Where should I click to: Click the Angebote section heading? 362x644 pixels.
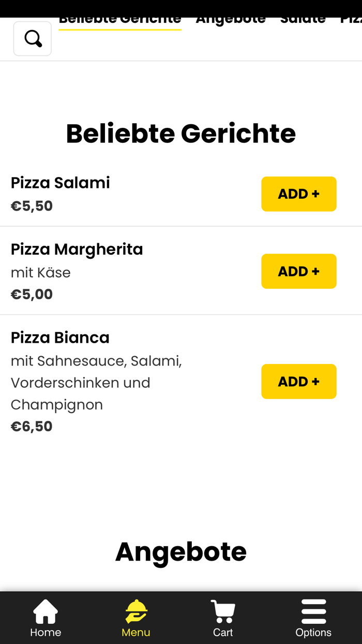pyautogui.click(x=181, y=552)
